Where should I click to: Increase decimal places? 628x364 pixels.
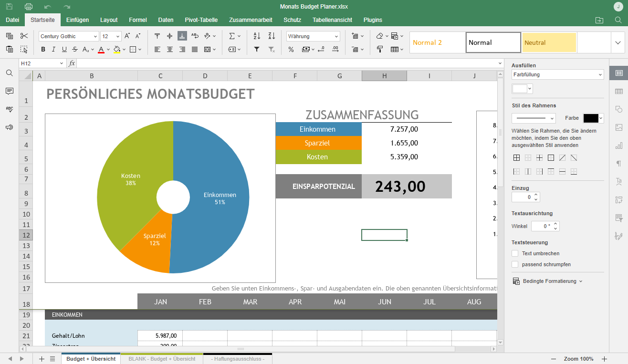click(x=335, y=49)
